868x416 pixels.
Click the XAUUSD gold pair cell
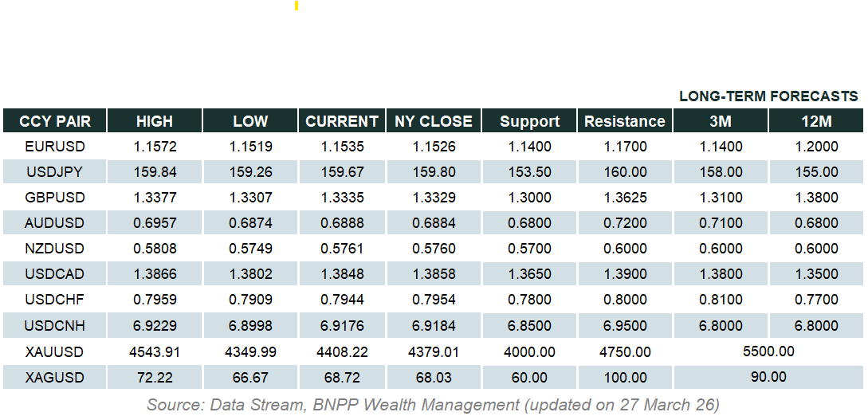pos(55,351)
